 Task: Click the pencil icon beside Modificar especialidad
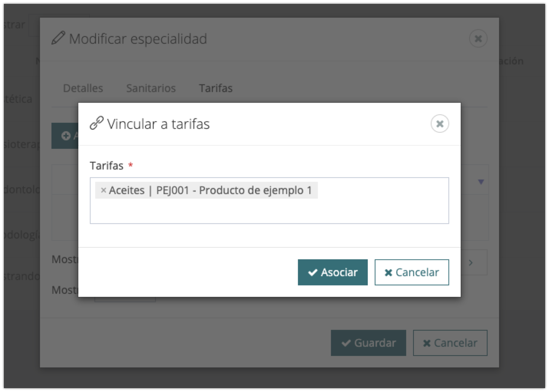pyautogui.click(x=58, y=39)
